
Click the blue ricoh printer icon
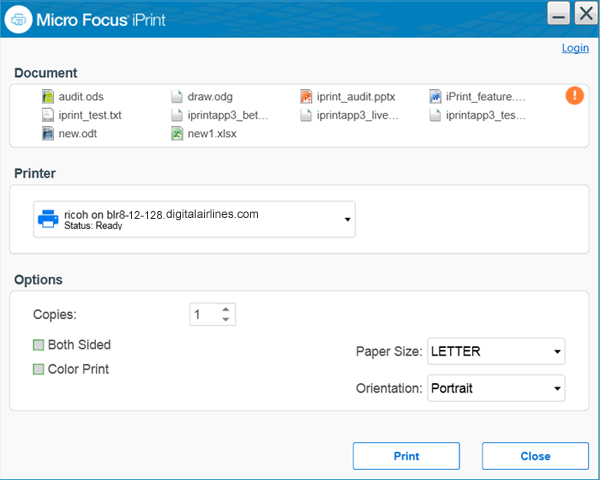[47, 218]
